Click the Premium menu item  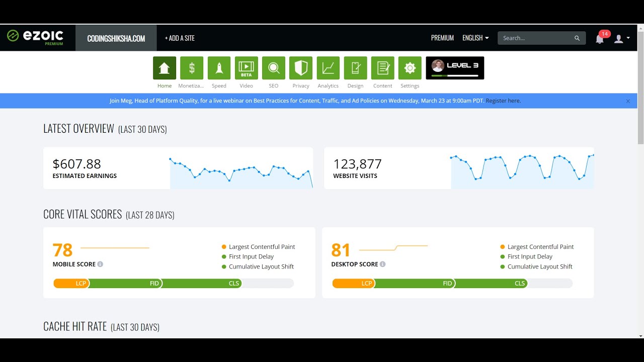[x=442, y=38]
